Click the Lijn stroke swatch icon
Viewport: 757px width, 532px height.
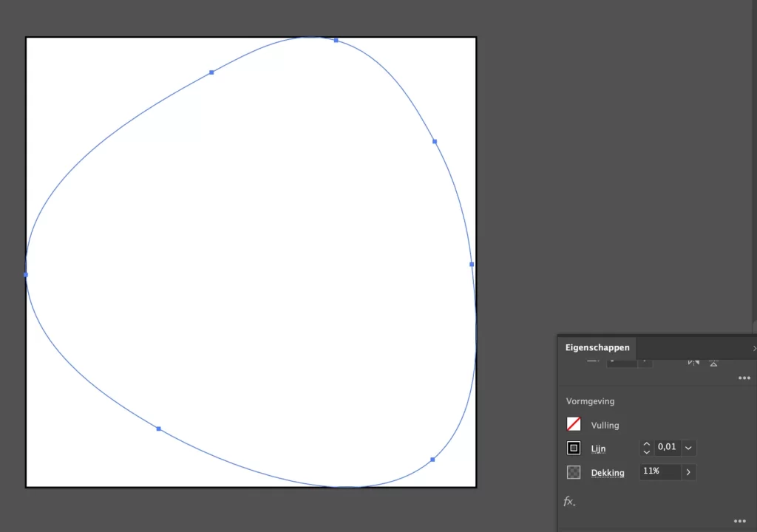[574, 448]
